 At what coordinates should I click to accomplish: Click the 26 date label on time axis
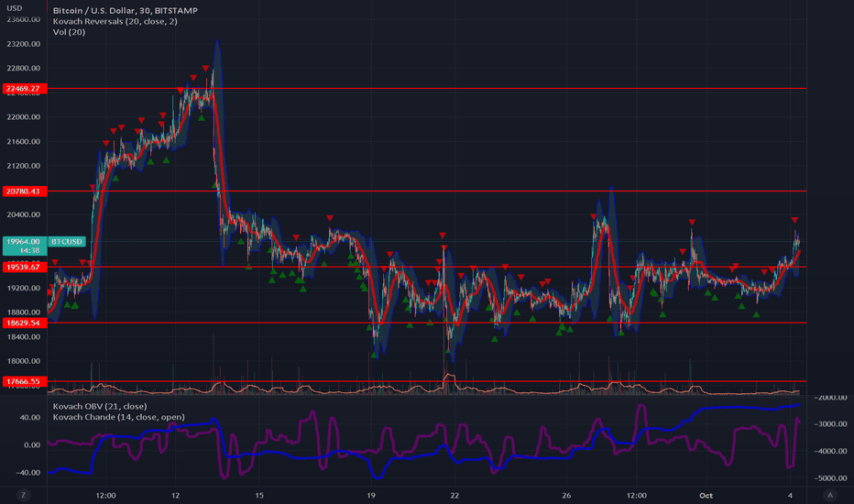(566, 495)
